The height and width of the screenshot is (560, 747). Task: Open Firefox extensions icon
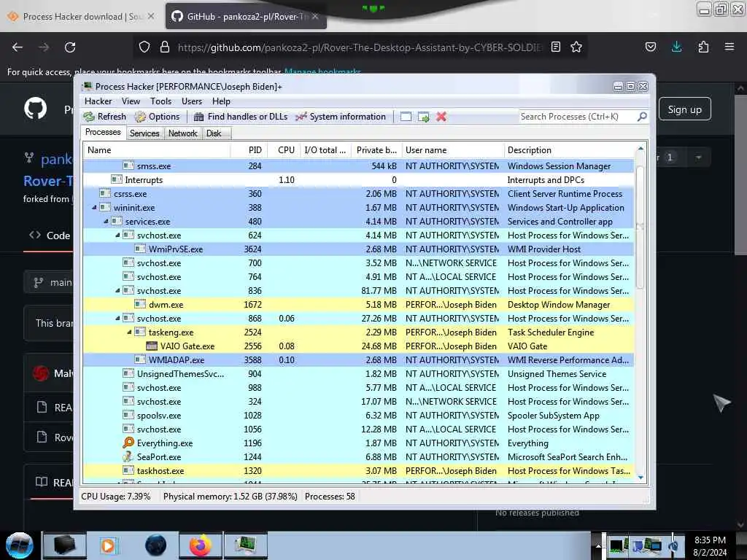pyautogui.click(x=703, y=47)
